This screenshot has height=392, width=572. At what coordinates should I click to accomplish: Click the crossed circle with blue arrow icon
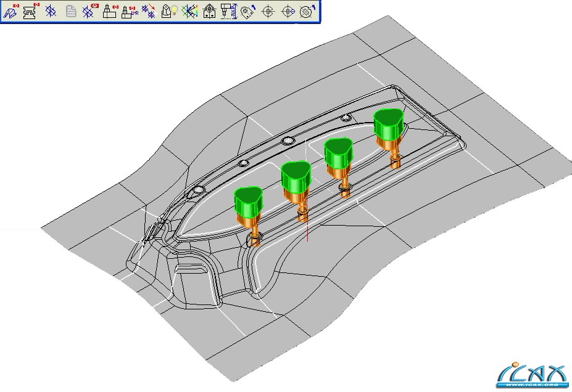[x=307, y=11]
